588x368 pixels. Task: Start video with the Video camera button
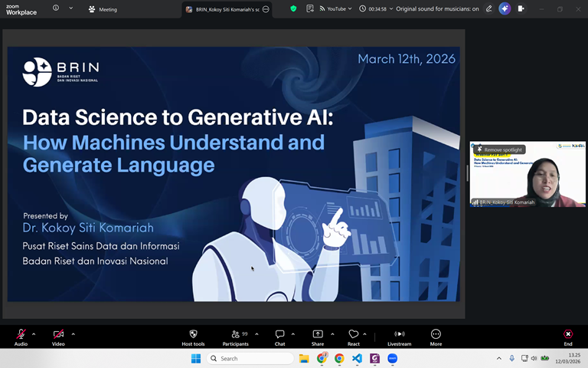58,334
